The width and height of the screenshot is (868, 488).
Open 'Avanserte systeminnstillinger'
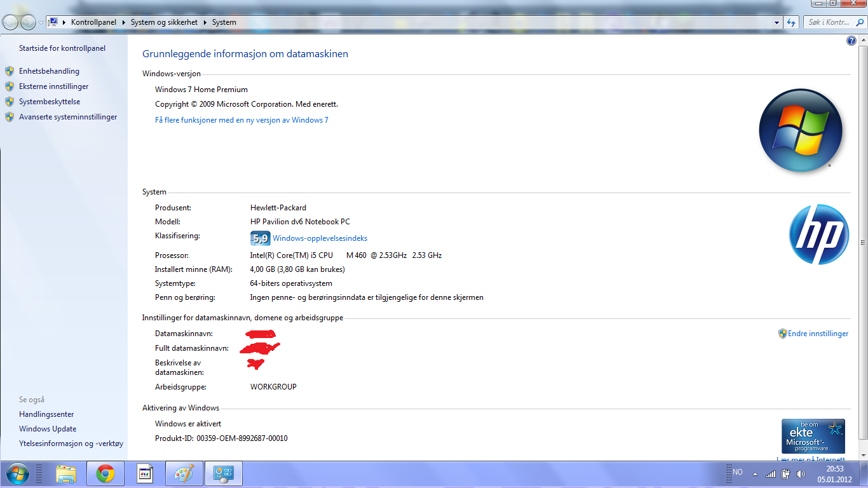click(x=68, y=117)
